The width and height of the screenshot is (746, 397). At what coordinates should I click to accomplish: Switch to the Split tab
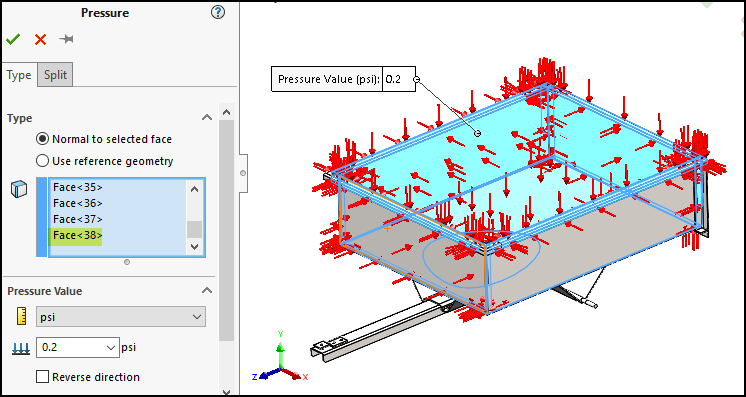tap(55, 75)
